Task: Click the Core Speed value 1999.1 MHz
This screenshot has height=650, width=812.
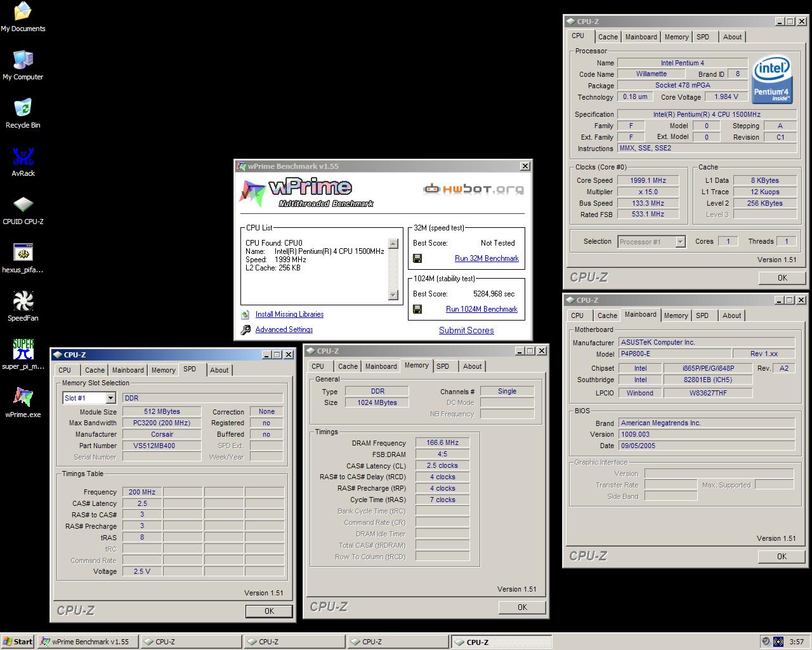Action: (x=648, y=180)
